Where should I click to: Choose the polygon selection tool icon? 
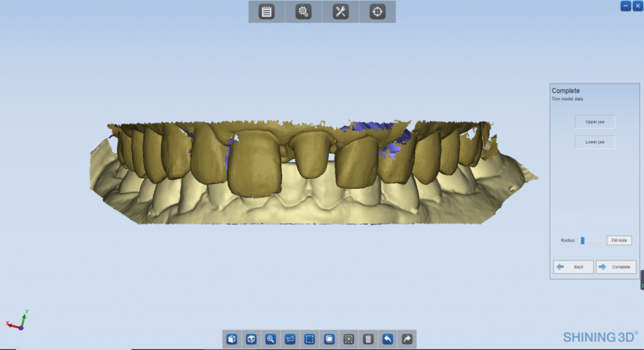point(290,339)
